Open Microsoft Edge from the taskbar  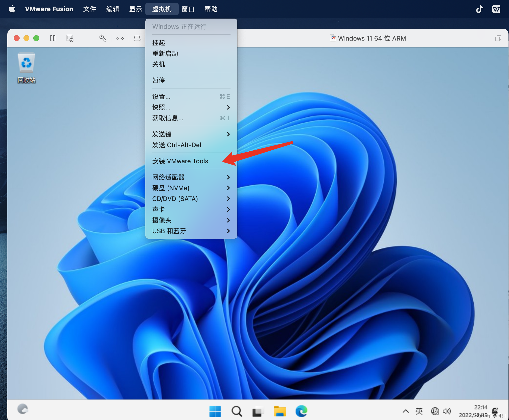[x=301, y=411]
